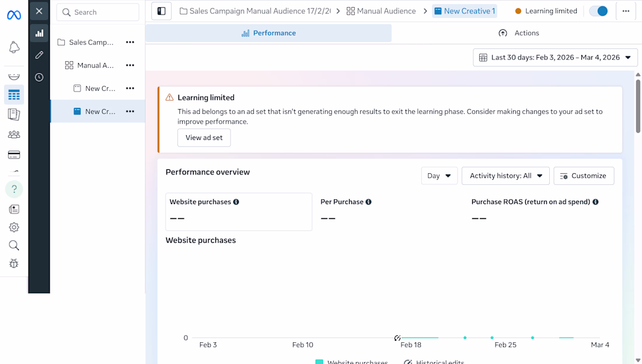Open the date range dropdown
This screenshot has height=364, width=642.
[x=555, y=57]
